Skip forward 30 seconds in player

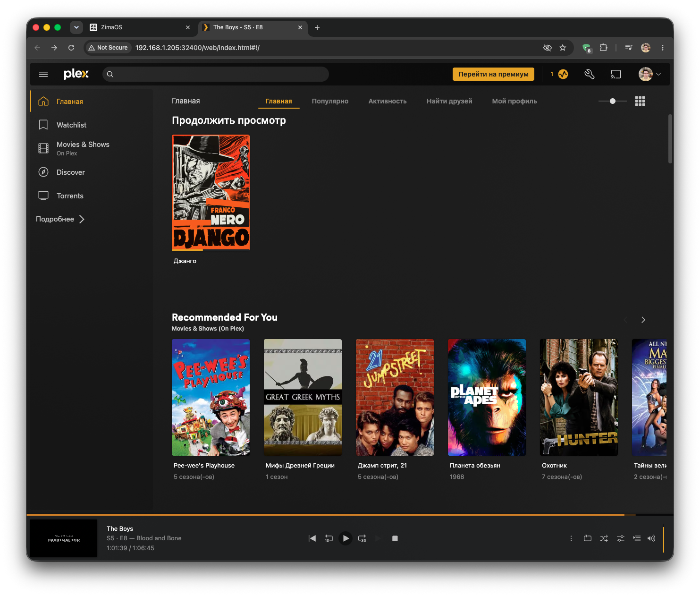click(x=362, y=538)
